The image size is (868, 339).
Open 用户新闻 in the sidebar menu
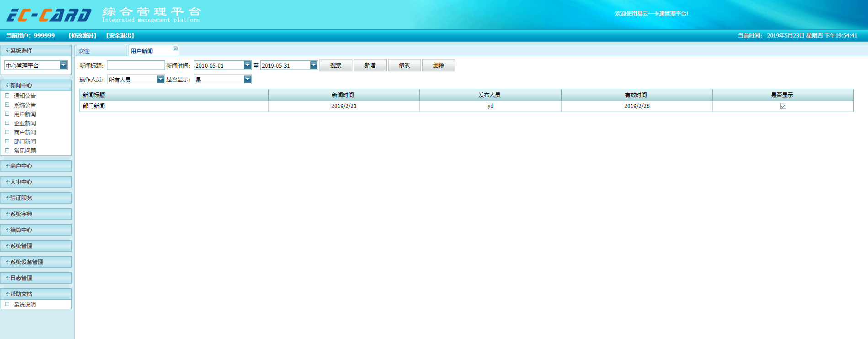[25, 114]
